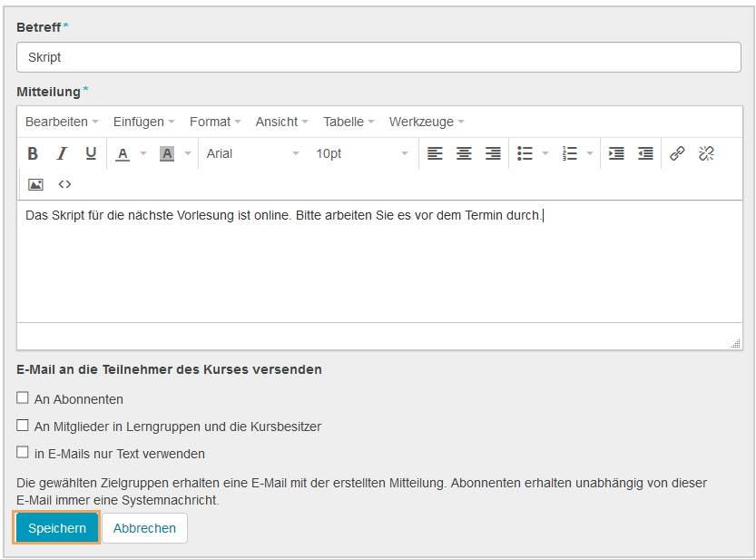Apply italic formatting to text
756x559 pixels.
pos(61,153)
